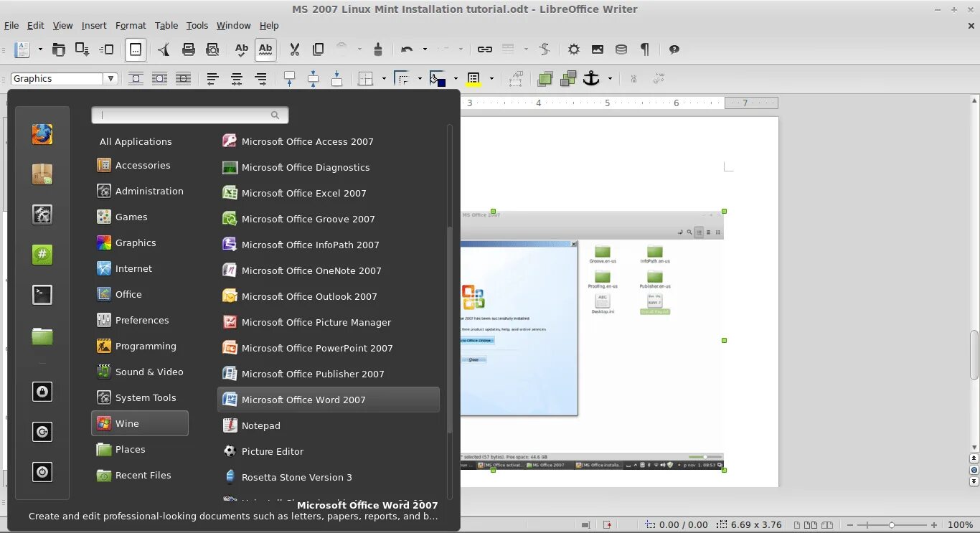Image resolution: width=980 pixels, height=533 pixels.
Task: Click the Change Anchor icon
Action: click(x=591, y=79)
